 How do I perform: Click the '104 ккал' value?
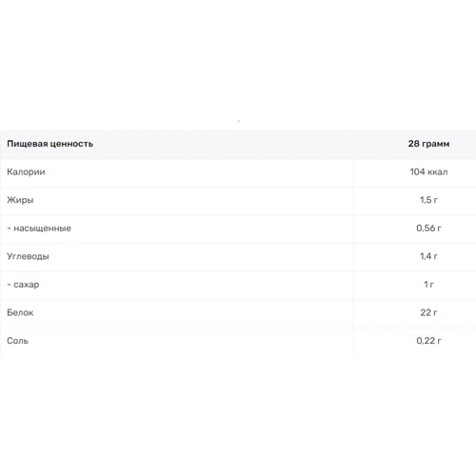[x=428, y=172]
